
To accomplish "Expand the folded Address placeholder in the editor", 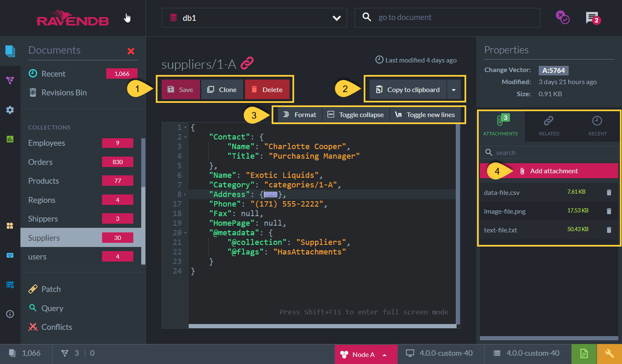I will pos(270,194).
